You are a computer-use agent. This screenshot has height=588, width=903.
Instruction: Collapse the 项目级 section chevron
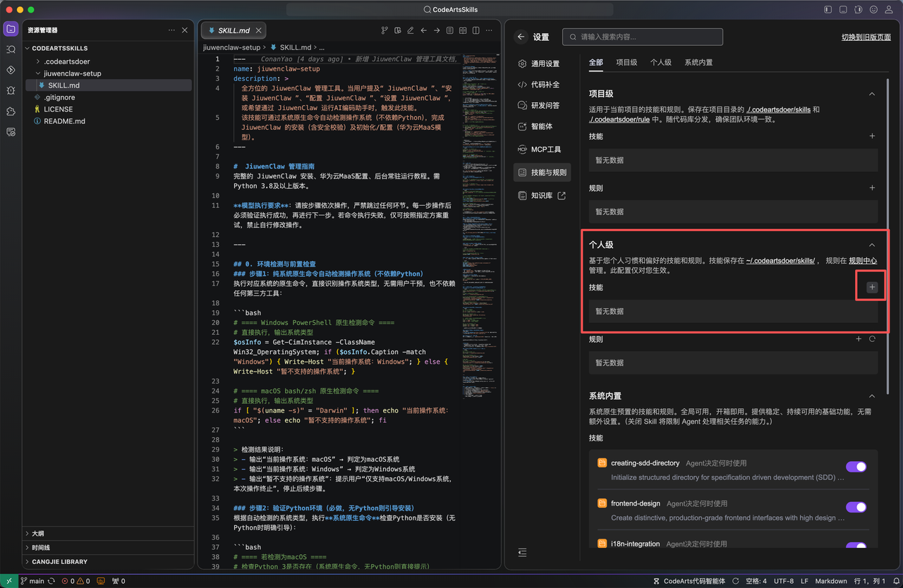pyautogui.click(x=872, y=94)
